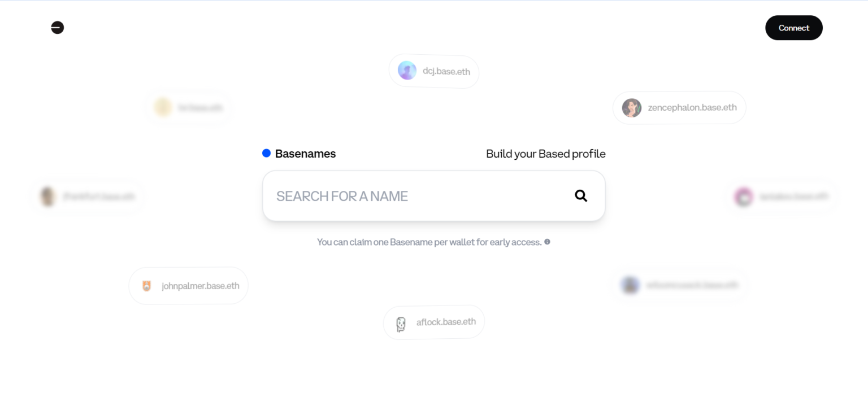This screenshot has width=868, height=393.
Task: Click the dcj.base.eth avatar icon
Action: coord(407,70)
